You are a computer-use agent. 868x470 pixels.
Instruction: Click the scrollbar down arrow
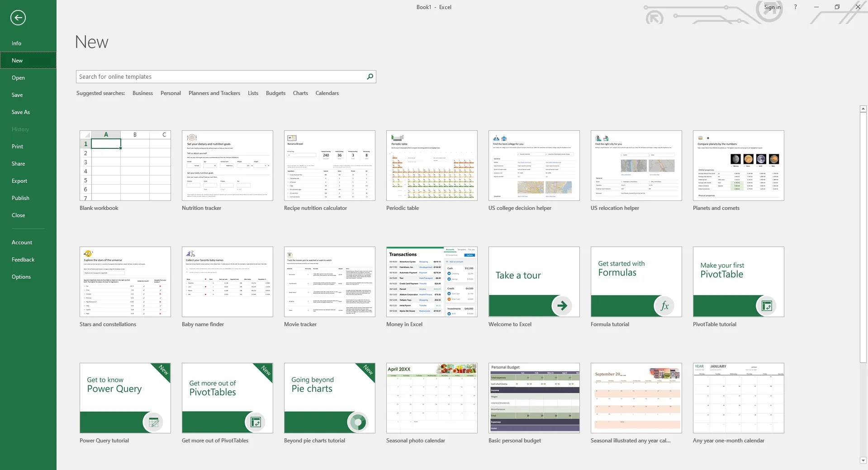pos(863,461)
